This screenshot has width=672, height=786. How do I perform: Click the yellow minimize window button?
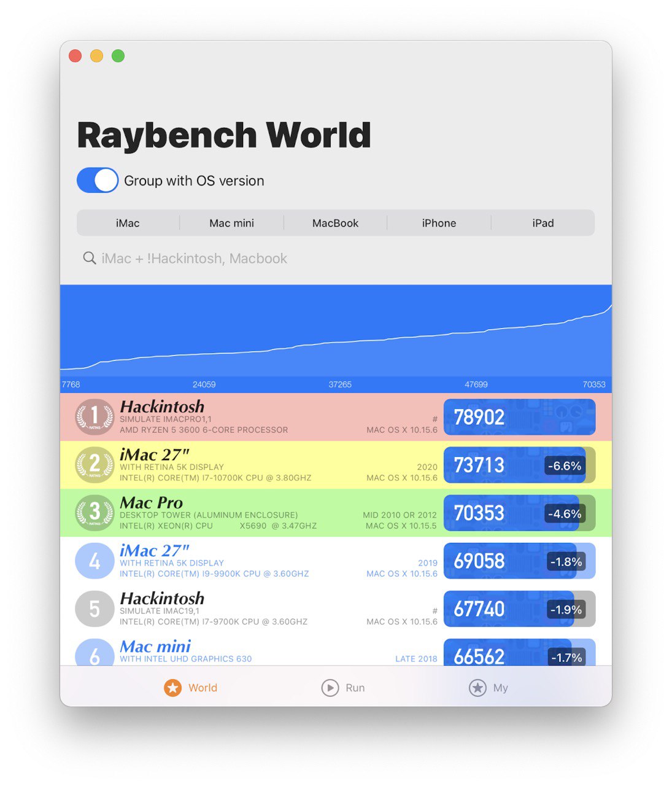coord(96,56)
